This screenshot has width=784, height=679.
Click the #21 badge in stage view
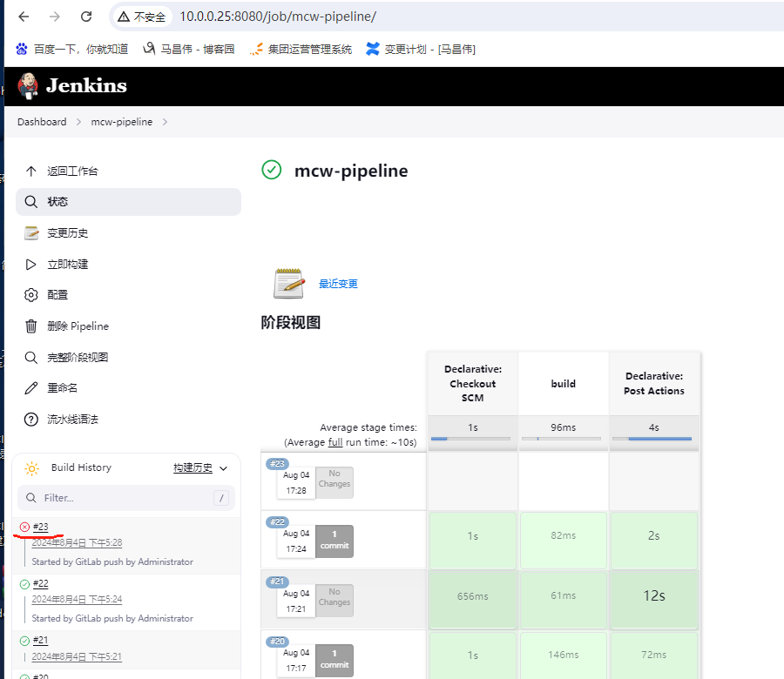[278, 582]
